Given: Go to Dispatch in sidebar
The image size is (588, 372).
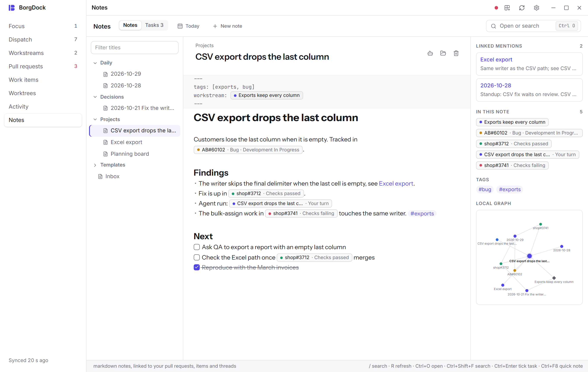Looking at the screenshot, I should coord(43,40).
